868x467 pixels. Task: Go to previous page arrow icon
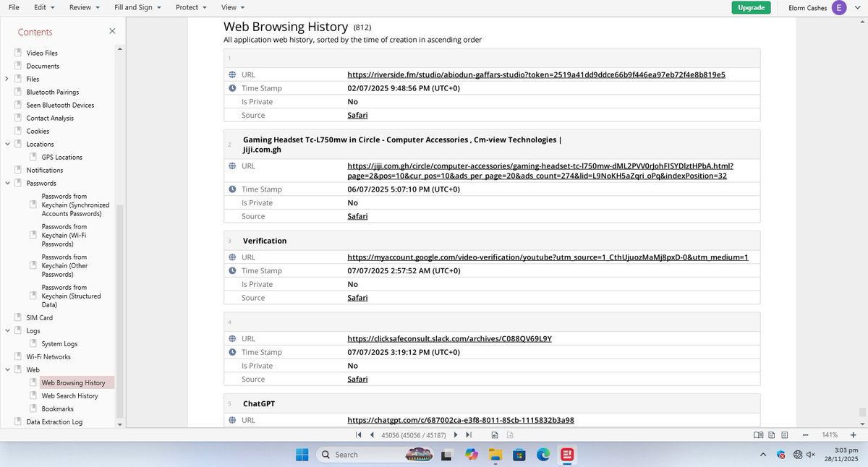(372, 434)
